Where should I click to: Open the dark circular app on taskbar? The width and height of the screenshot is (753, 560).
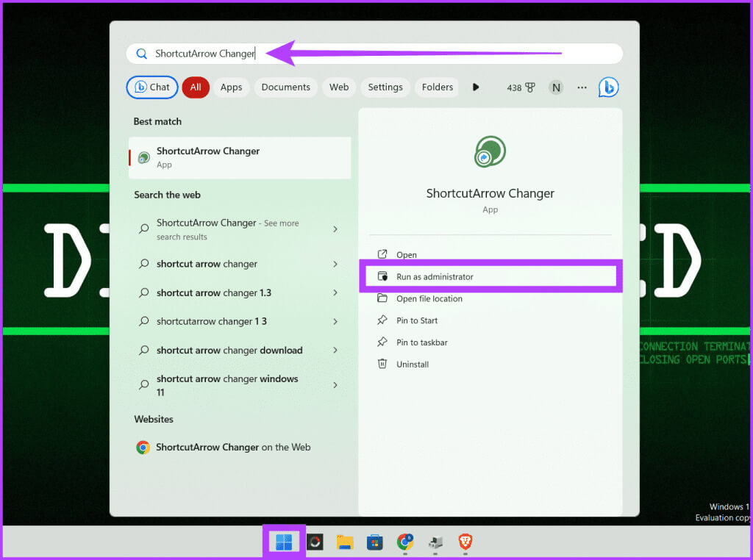(315, 542)
